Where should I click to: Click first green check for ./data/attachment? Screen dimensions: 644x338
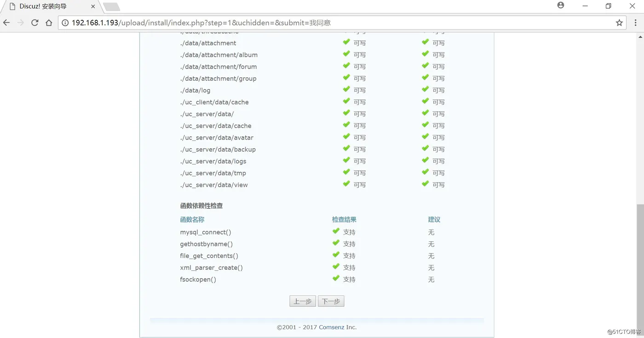pyautogui.click(x=346, y=42)
